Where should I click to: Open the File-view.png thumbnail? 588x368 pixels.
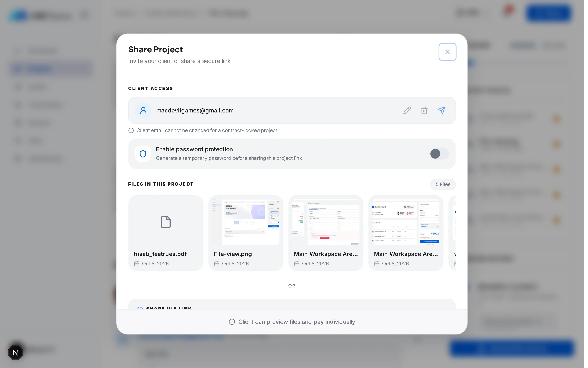(x=246, y=222)
